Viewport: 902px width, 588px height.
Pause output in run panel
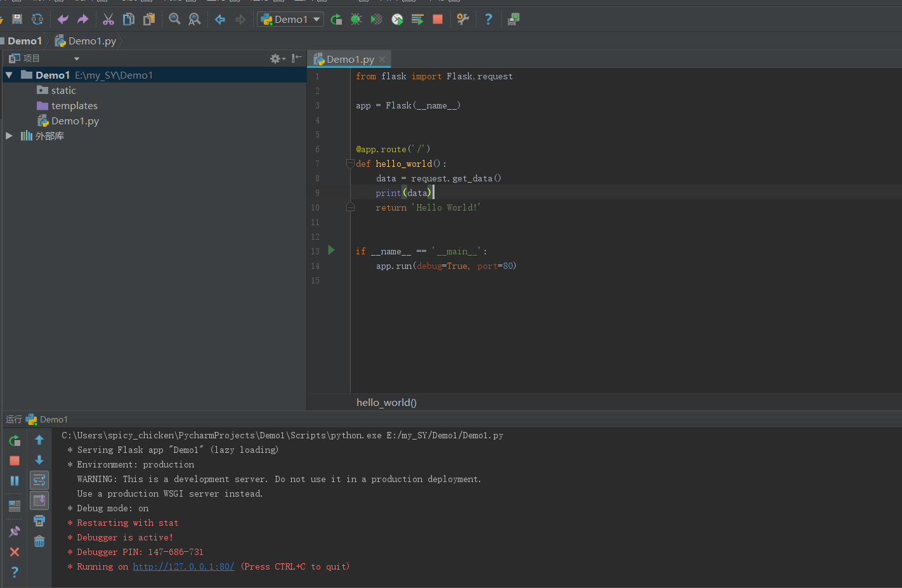point(15,481)
